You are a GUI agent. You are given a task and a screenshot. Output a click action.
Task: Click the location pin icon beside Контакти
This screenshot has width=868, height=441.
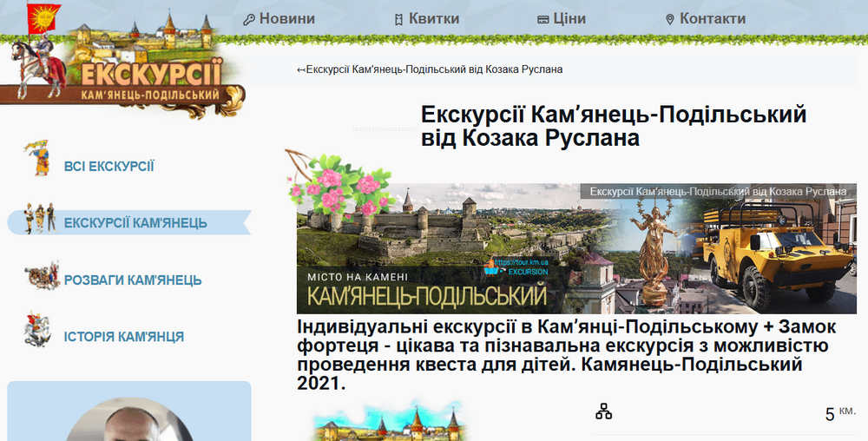point(670,20)
